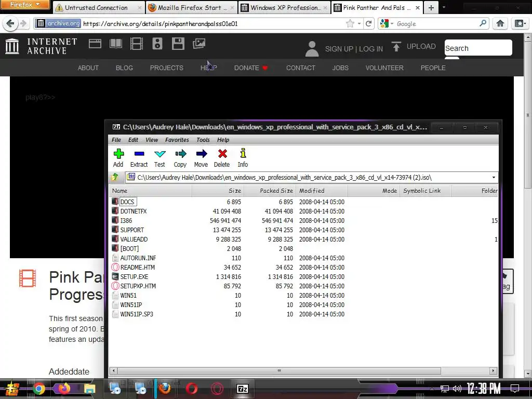Click the Firefox back arrow
532x399 pixels.
pos(10,23)
